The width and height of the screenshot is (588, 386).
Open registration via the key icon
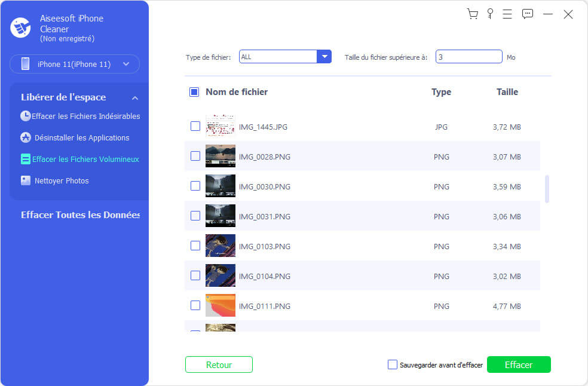491,14
